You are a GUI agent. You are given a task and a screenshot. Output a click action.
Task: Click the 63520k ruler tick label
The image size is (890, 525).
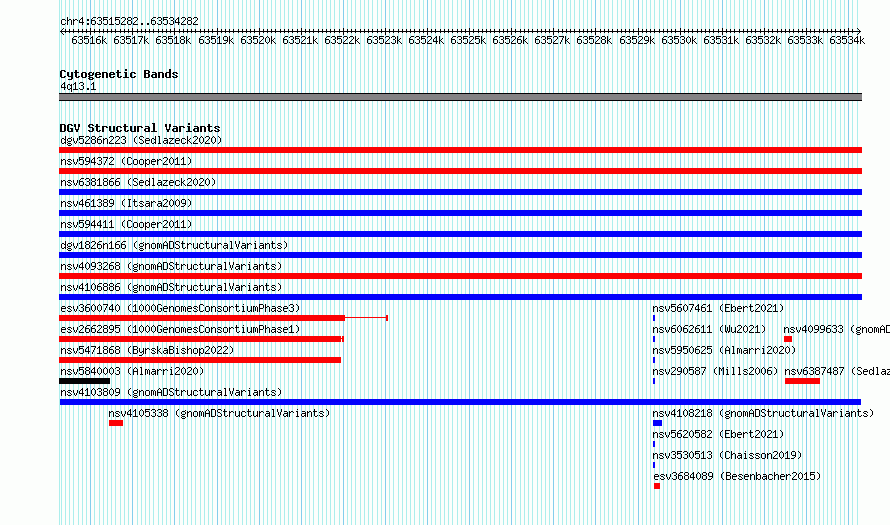click(x=258, y=40)
